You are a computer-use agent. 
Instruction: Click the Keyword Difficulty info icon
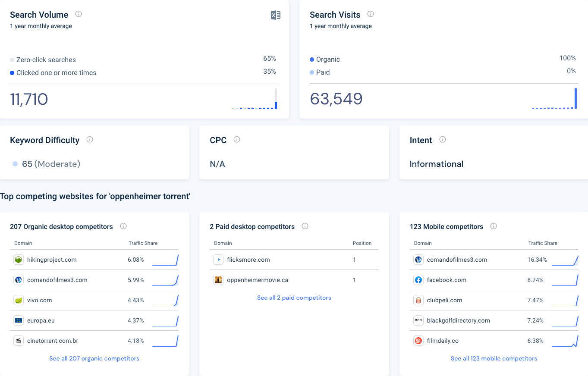click(90, 139)
